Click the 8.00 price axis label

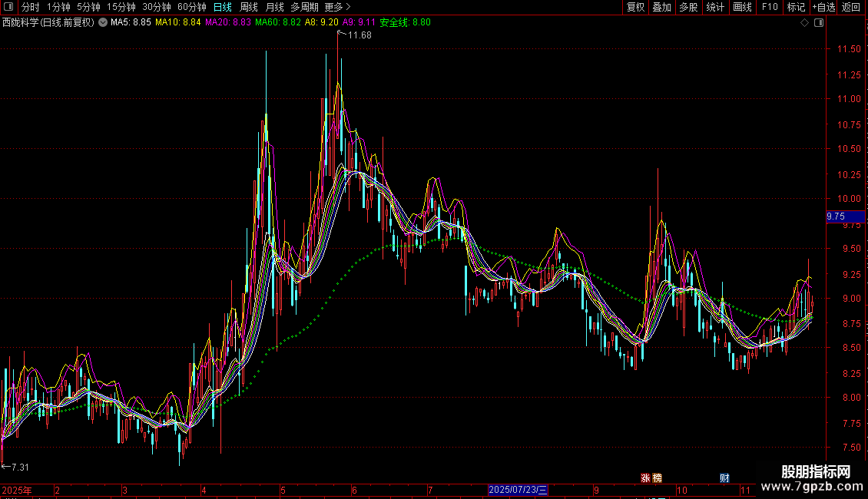(x=851, y=397)
